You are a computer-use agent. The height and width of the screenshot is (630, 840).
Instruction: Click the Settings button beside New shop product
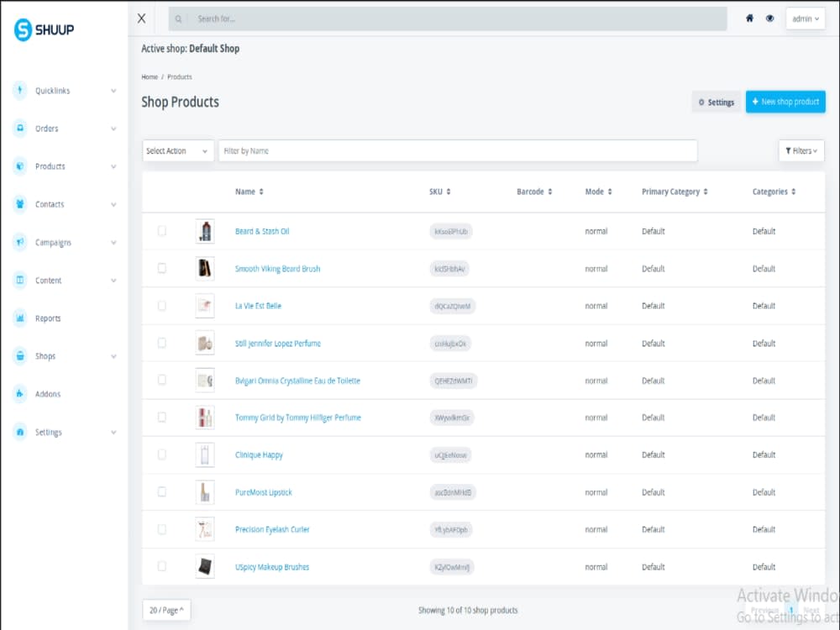717,102
